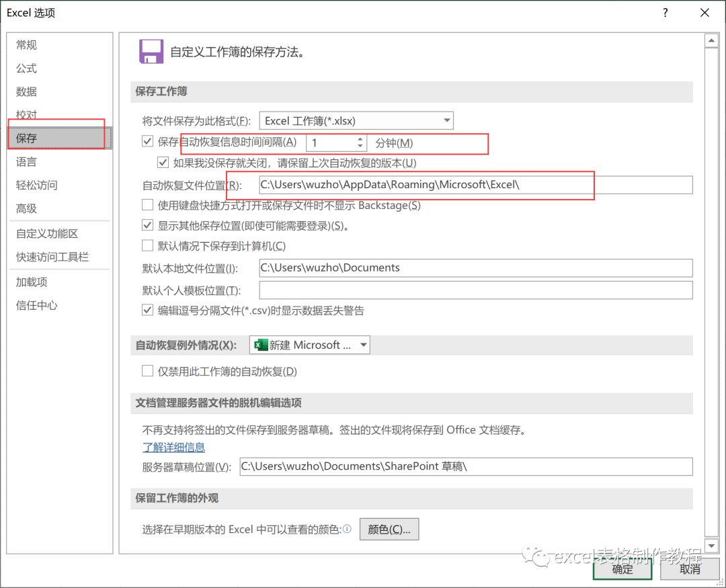726x588 pixels.
Task: Toggle the csv 数据丢失警告 checkbox
Action: pyautogui.click(x=148, y=310)
